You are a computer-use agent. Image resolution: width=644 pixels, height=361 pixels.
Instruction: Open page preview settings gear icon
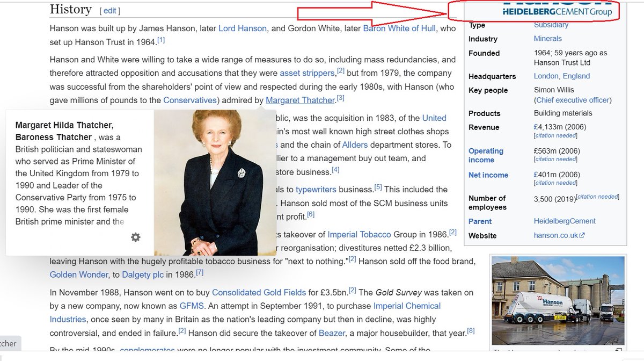[x=136, y=237]
